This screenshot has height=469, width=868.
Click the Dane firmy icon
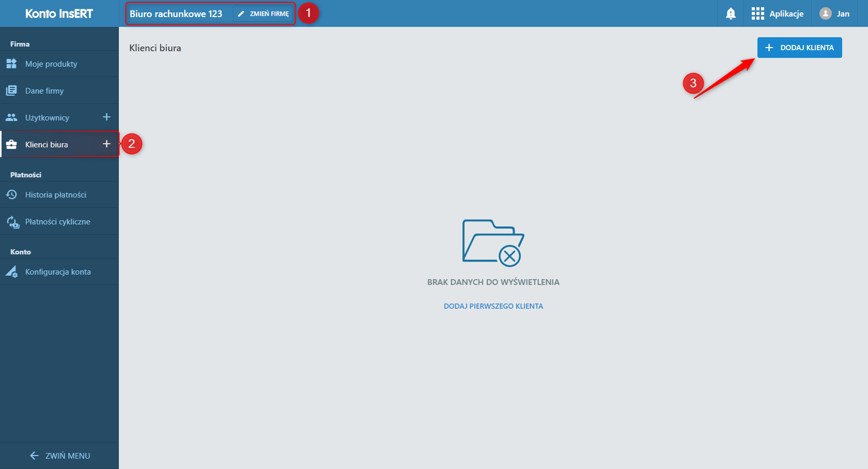pyautogui.click(x=11, y=90)
